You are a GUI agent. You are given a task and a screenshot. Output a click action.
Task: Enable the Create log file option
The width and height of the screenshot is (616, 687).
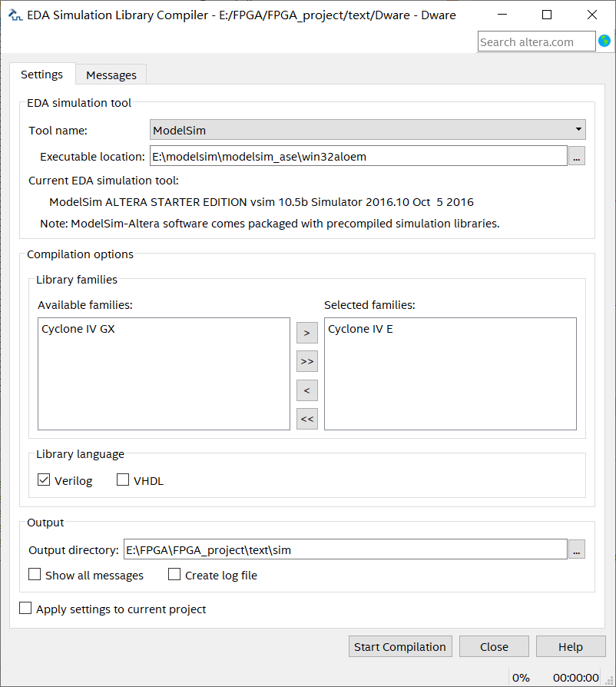[174, 575]
